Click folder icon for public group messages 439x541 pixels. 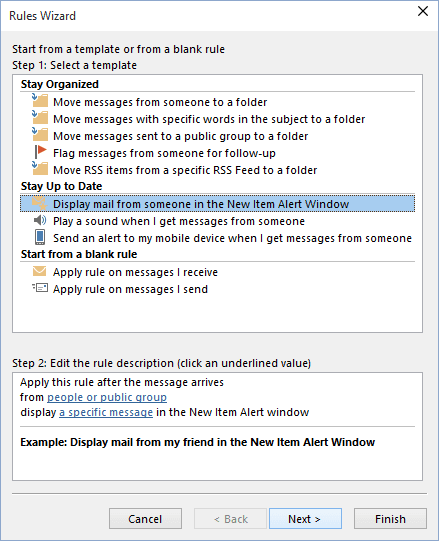click(x=40, y=135)
